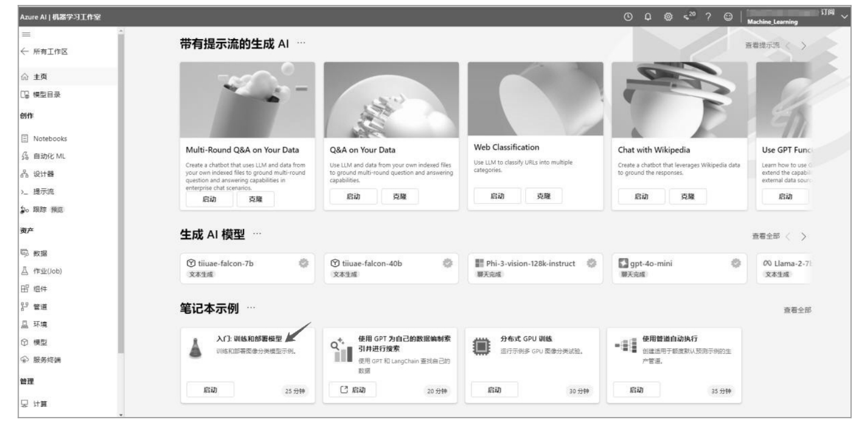The image size is (868, 429).
Task: Click the 设计器 sidebar icon
Action: [x=25, y=174]
